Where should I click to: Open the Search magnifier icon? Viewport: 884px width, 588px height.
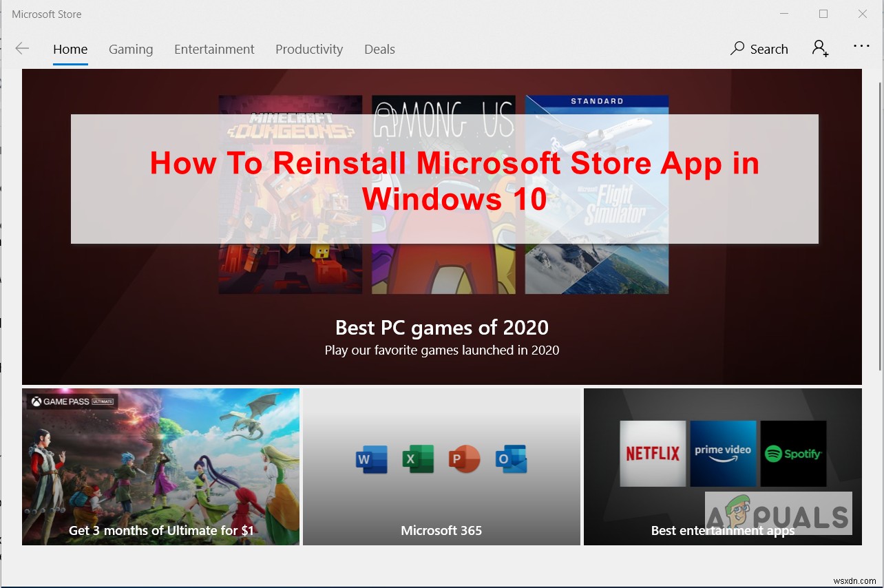pyautogui.click(x=737, y=48)
